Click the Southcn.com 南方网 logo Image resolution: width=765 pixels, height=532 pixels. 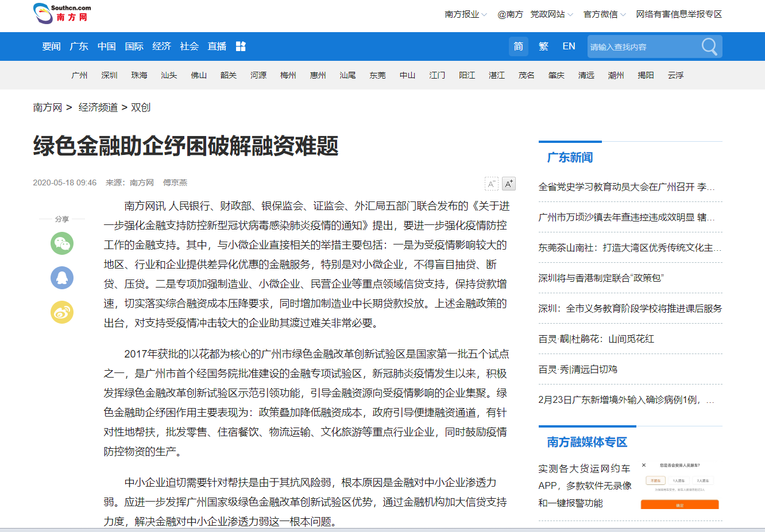click(x=62, y=13)
